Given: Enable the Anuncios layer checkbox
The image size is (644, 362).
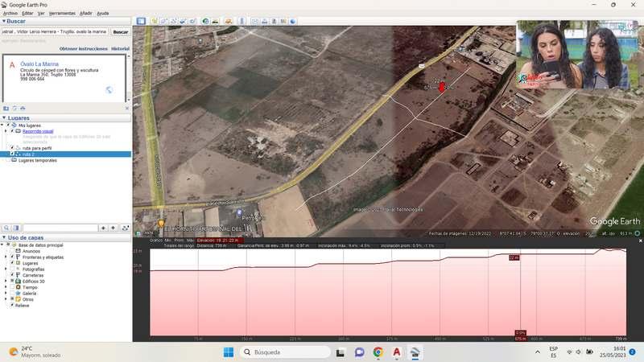Looking at the screenshot, I should (12, 251).
